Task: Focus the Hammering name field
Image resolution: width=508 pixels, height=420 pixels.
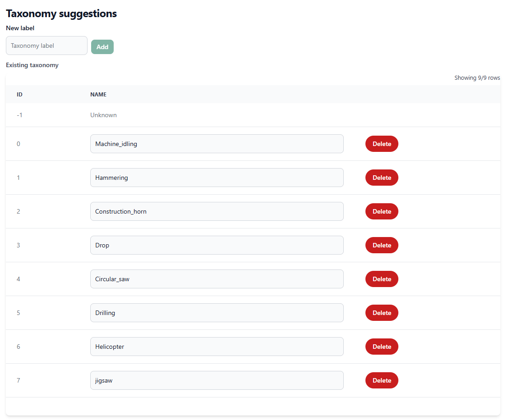Action: pyautogui.click(x=217, y=178)
